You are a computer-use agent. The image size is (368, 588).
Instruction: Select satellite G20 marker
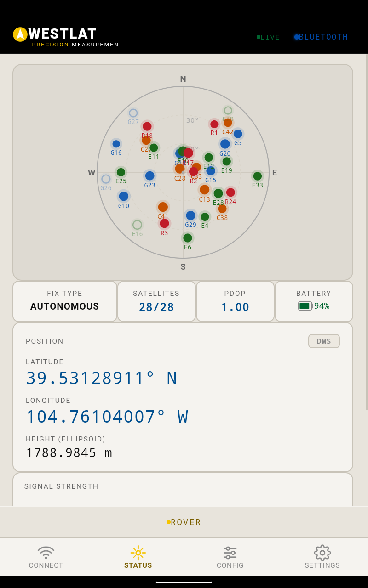(x=225, y=144)
